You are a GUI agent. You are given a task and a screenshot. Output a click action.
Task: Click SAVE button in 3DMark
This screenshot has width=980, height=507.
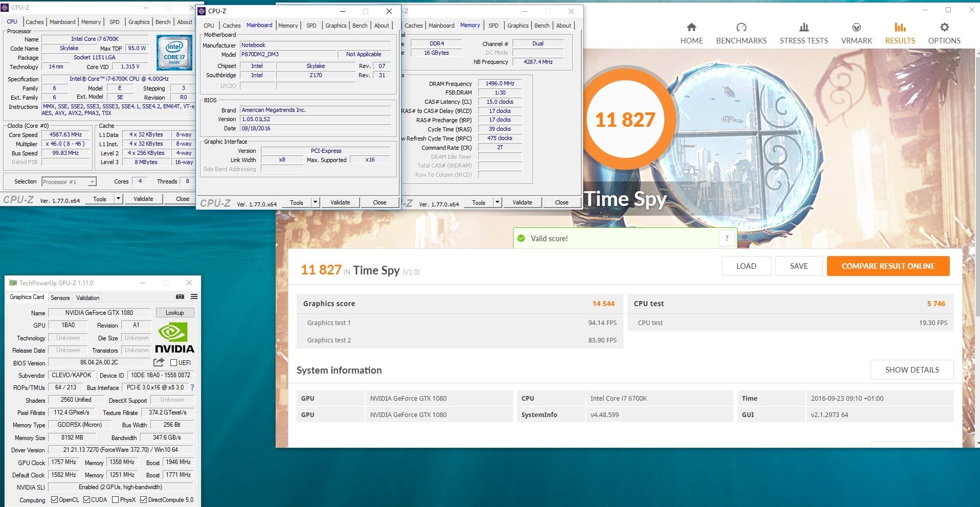pyautogui.click(x=799, y=266)
